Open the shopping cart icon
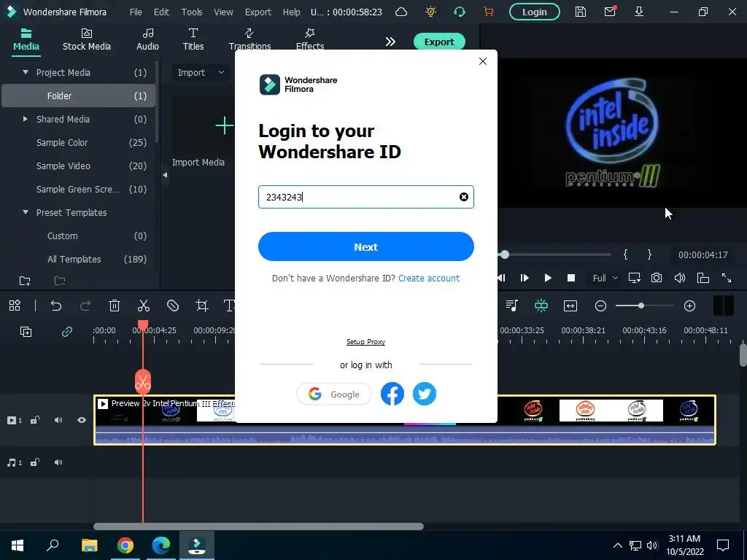747x560 pixels. 488,12
